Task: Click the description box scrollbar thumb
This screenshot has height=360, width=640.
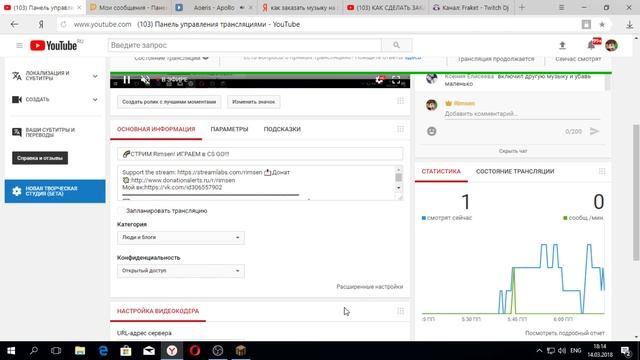Action: [398, 177]
